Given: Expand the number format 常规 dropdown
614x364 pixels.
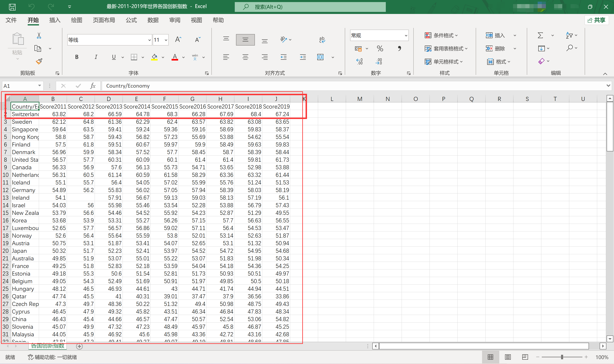Looking at the screenshot, I should 406,35.
